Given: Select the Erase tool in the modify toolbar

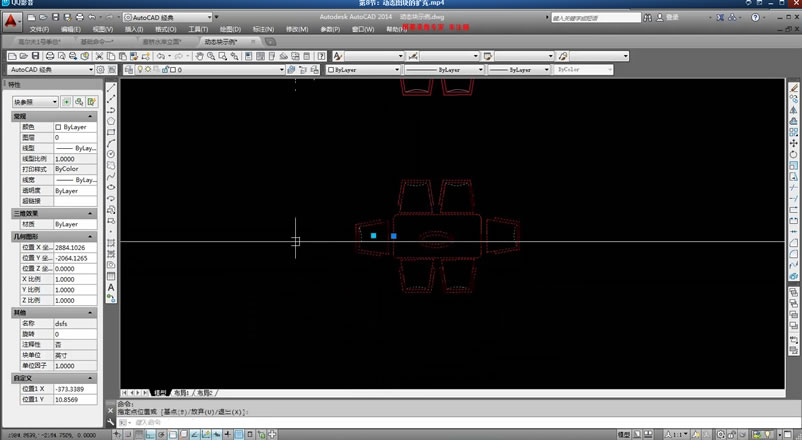Looking at the screenshot, I should [793, 87].
